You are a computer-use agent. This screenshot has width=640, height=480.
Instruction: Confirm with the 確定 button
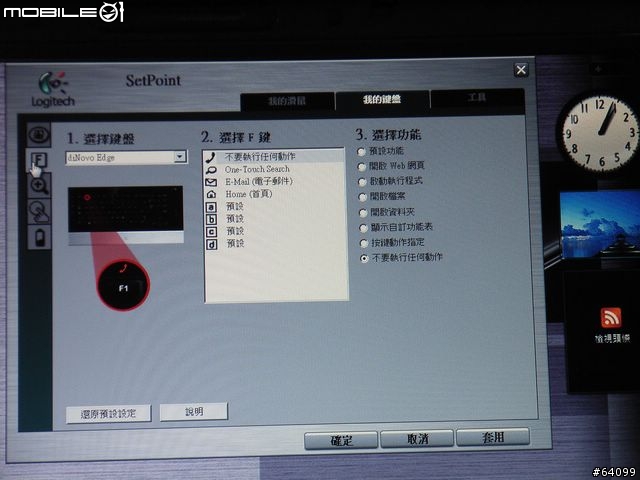point(341,441)
